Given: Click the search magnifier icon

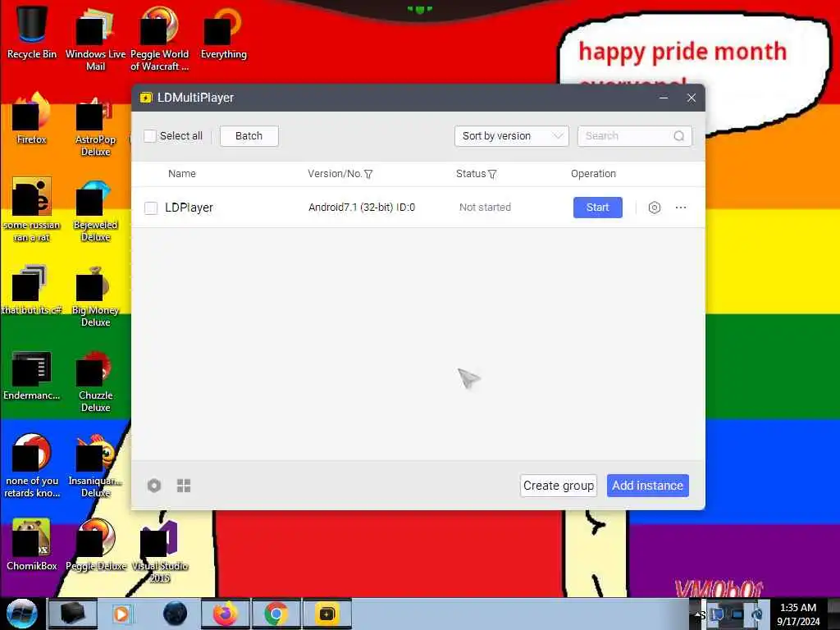Looking at the screenshot, I should [x=678, y=136].
